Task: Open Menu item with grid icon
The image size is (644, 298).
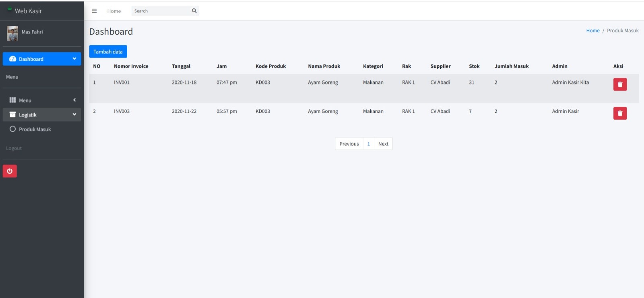Action: (42, 100)
